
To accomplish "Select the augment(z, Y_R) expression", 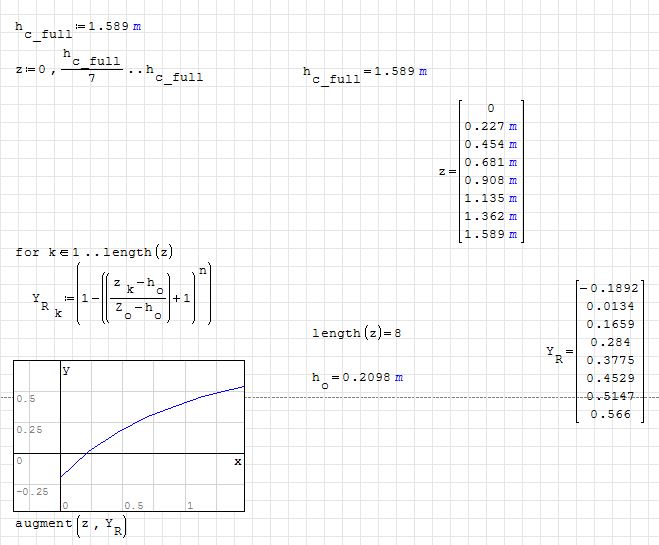I will coord(71,524).
